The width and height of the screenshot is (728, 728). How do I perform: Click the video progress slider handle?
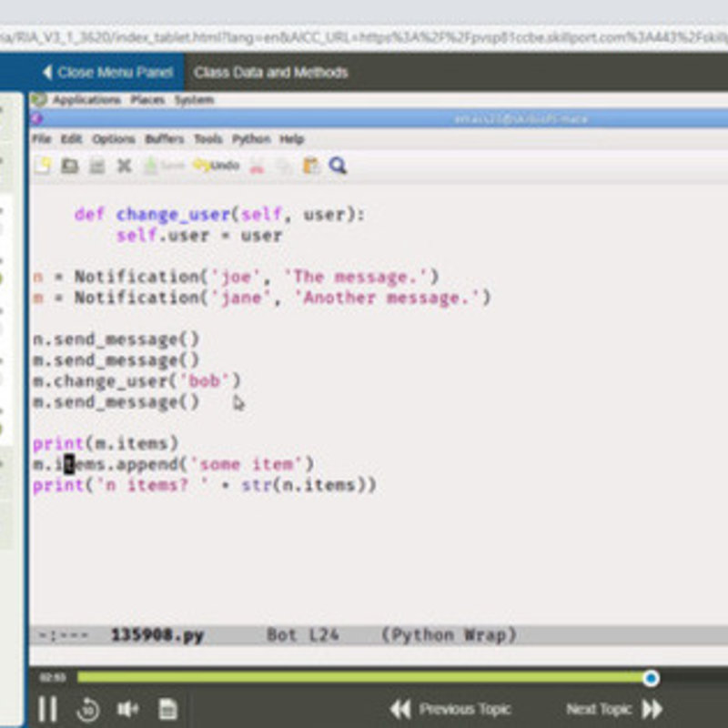click(x=651, y=678)
